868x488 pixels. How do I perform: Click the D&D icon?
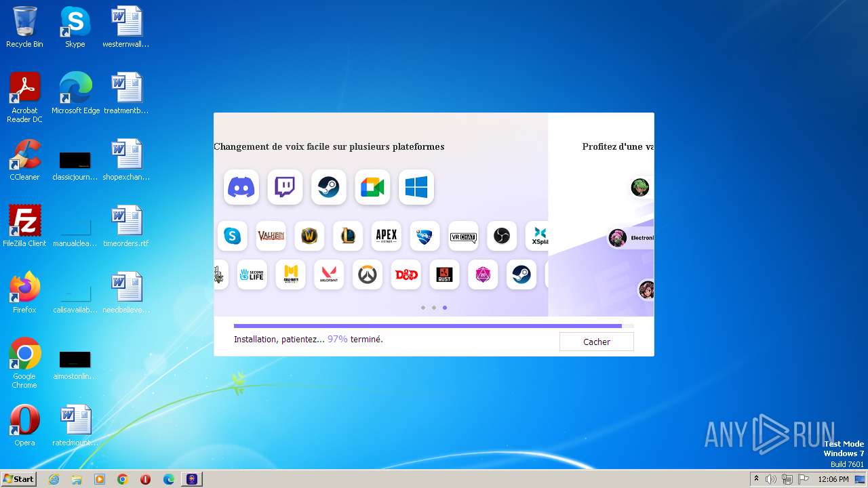[x=406, y=274]
